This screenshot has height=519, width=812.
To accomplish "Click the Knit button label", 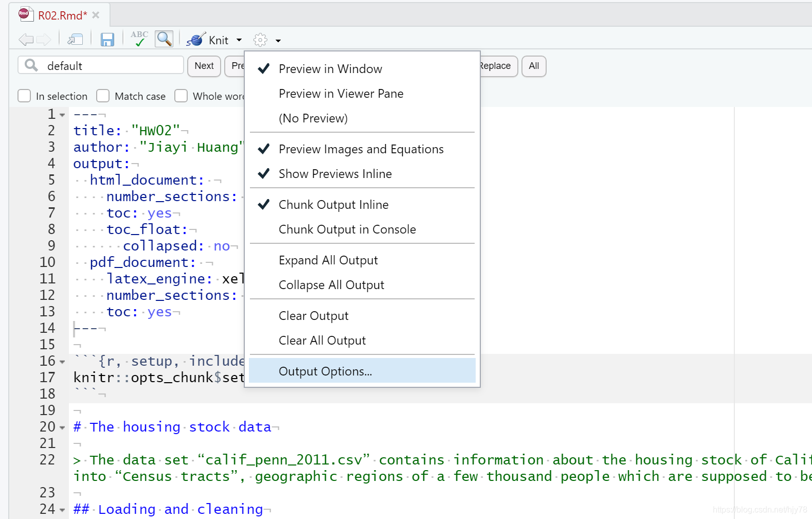I will click(219, 40).
